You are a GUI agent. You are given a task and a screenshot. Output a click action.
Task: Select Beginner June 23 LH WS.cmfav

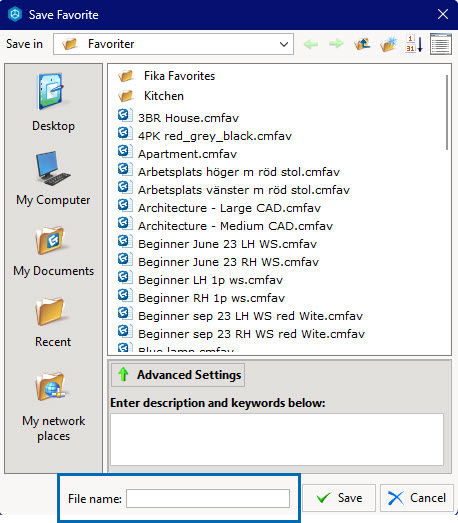point(217,243)
